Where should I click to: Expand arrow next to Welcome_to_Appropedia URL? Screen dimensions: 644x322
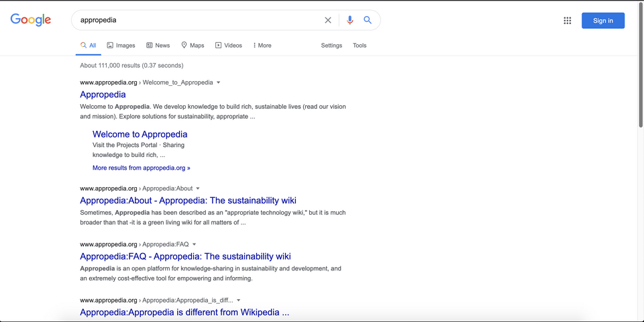(219, 83)
